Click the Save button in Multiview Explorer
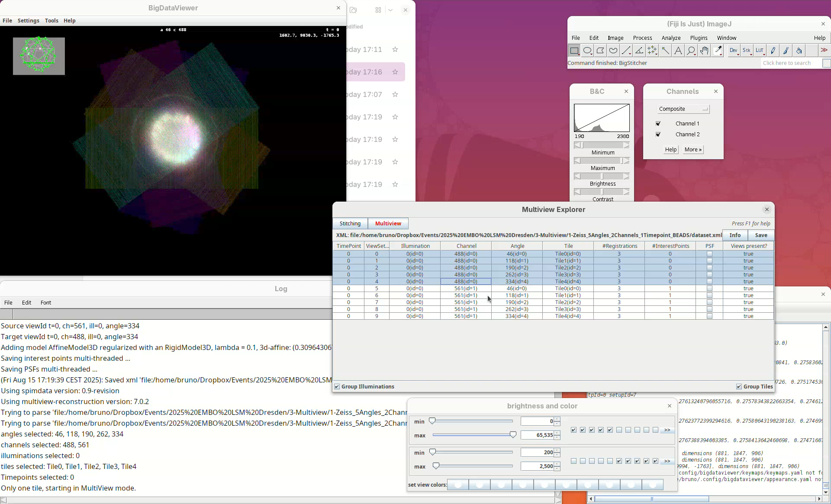The image size is (831, 504). [x=761, y=235]
